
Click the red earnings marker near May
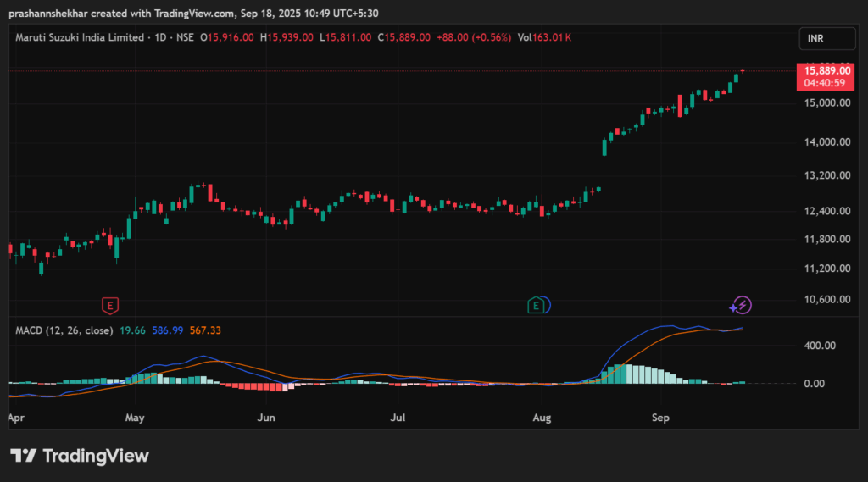pos(108,305)
